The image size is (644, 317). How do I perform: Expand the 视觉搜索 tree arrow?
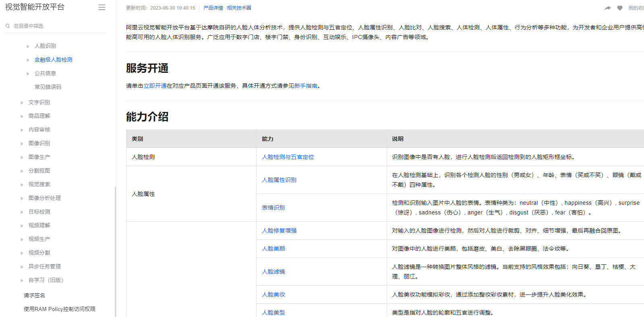tap(22, 185)
